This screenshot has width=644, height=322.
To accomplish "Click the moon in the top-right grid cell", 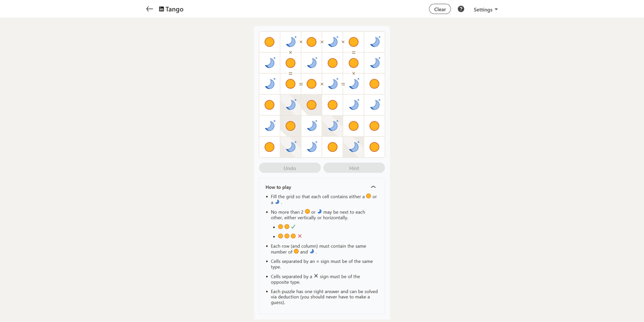I will pos(374,42).
